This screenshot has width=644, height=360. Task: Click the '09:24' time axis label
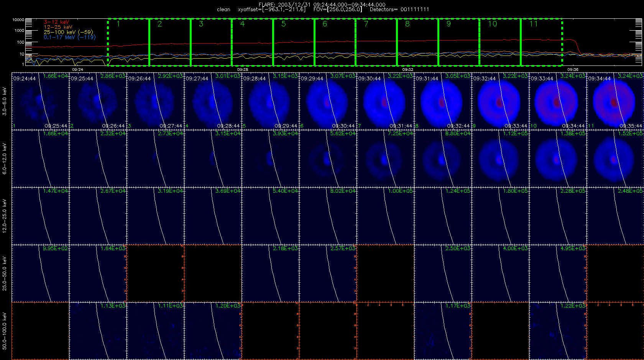pyautogui.click(x=77, y=70)
